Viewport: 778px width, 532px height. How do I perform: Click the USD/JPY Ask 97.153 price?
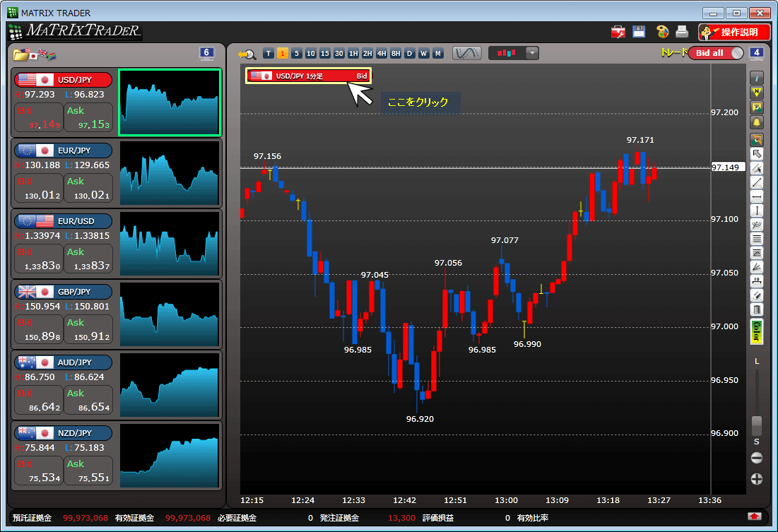(x=88, y=117)
